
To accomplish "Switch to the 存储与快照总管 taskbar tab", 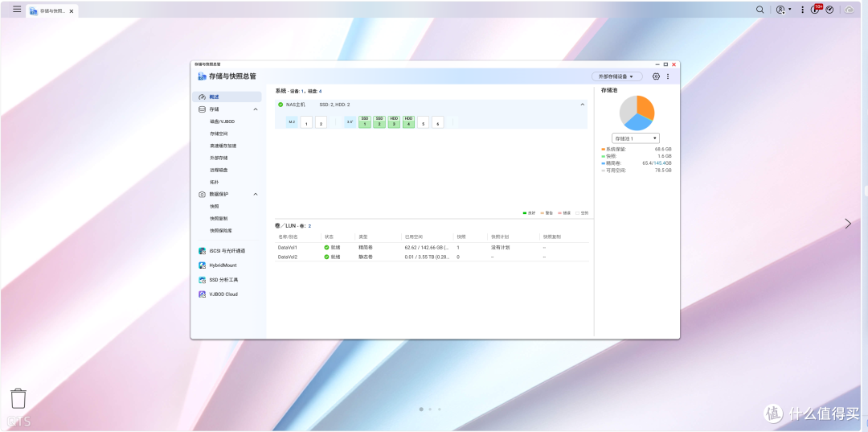I will 52,10.
